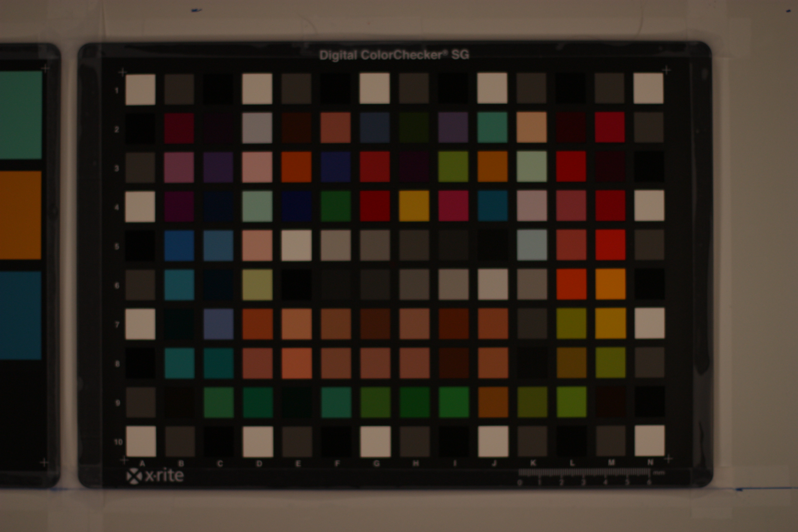
Task: Pick the olive green patch at I3
Action: coord(453,167)
